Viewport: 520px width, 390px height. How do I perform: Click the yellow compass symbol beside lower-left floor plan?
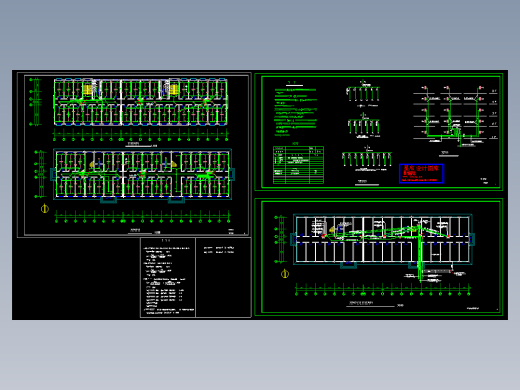pyautogui.click(x=45, y=209)
